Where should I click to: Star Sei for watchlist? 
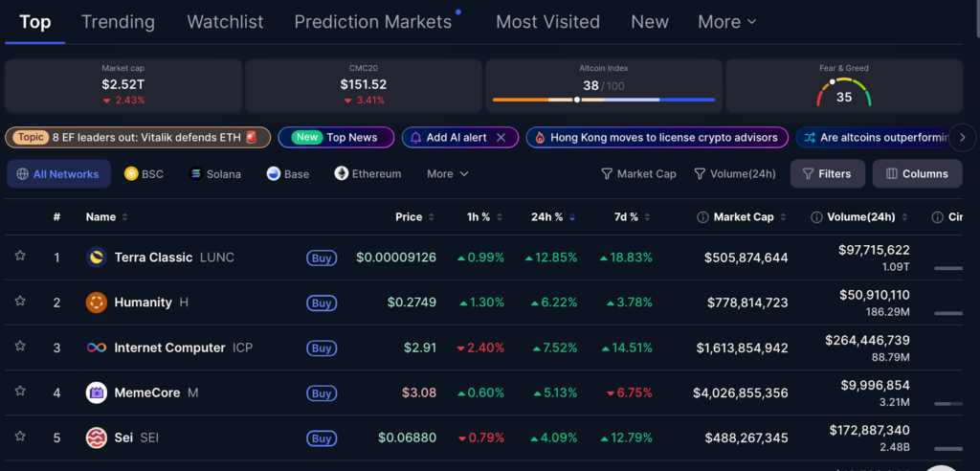[x=20, y=436]
